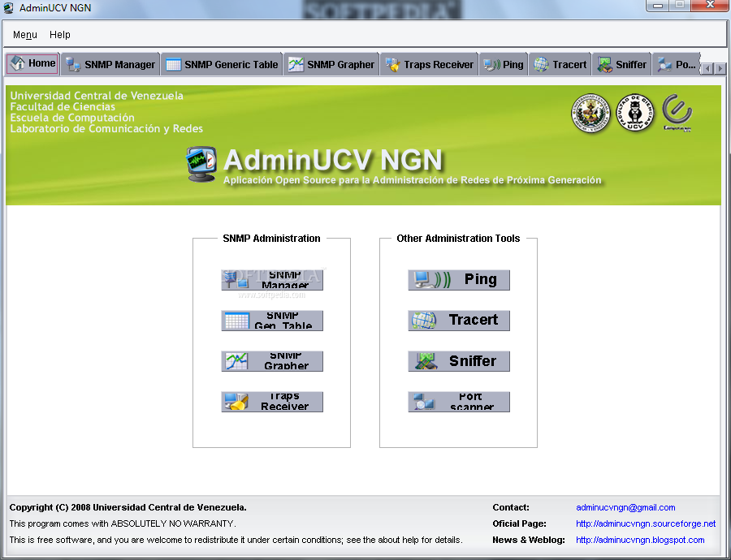The height and width of the screenshot is (560, 731).
Task: Click the 'Oficial Page:' label
Action: (519, 523)
